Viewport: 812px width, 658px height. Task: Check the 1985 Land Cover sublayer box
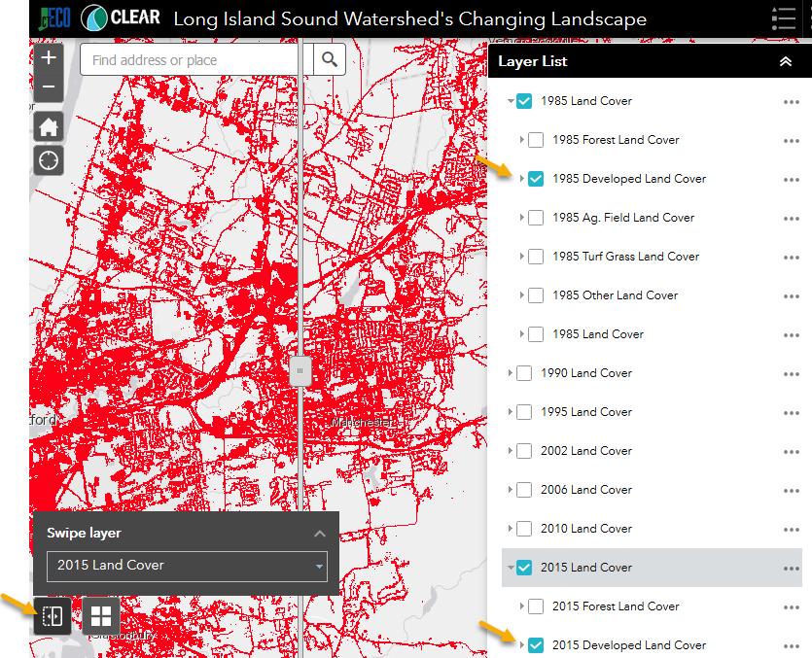pos(536,334)
